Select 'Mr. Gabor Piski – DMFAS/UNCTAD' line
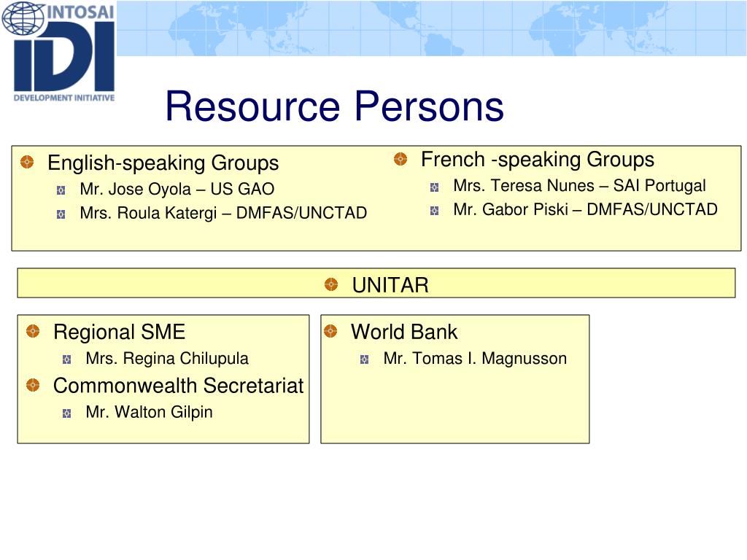Viewport: 747px width, 560px height. [586, 209]
